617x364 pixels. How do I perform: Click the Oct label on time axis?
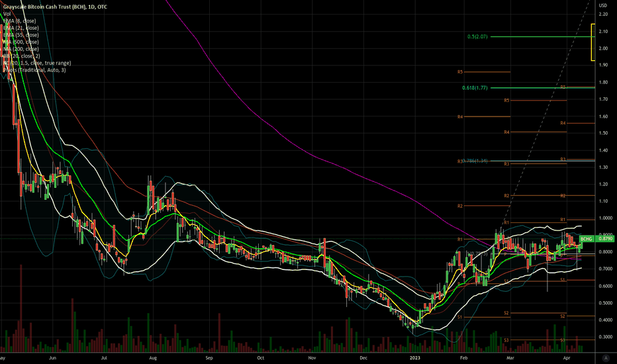click(260, 358)
